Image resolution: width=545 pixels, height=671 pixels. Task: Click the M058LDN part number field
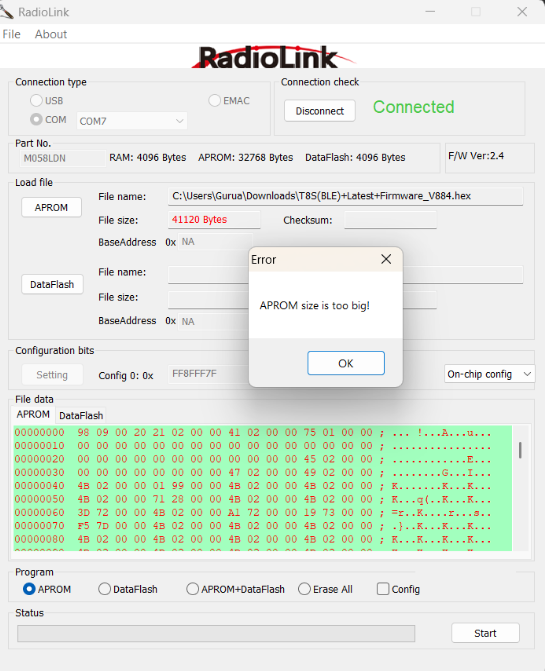[x=62, y=158]
